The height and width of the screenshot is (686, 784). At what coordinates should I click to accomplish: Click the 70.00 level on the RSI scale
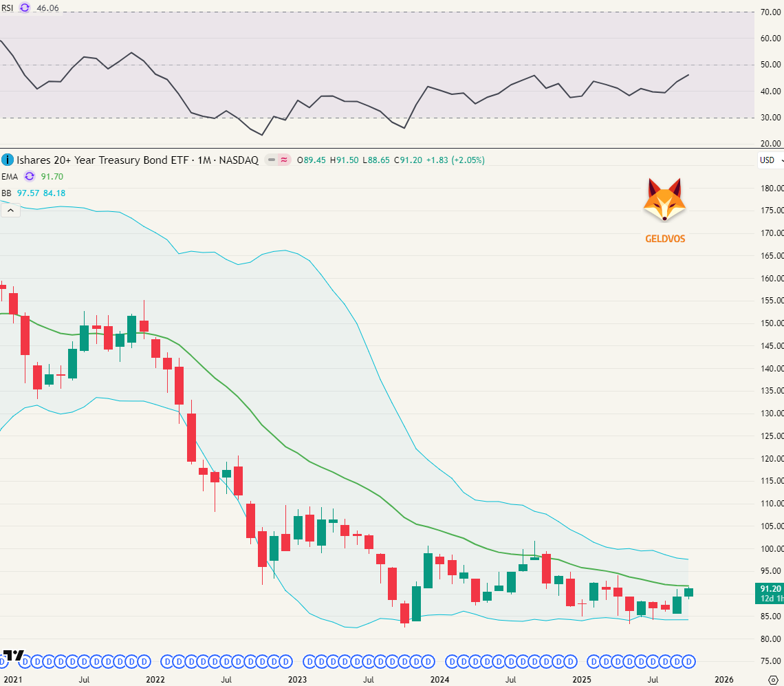[x=772, y=12]
